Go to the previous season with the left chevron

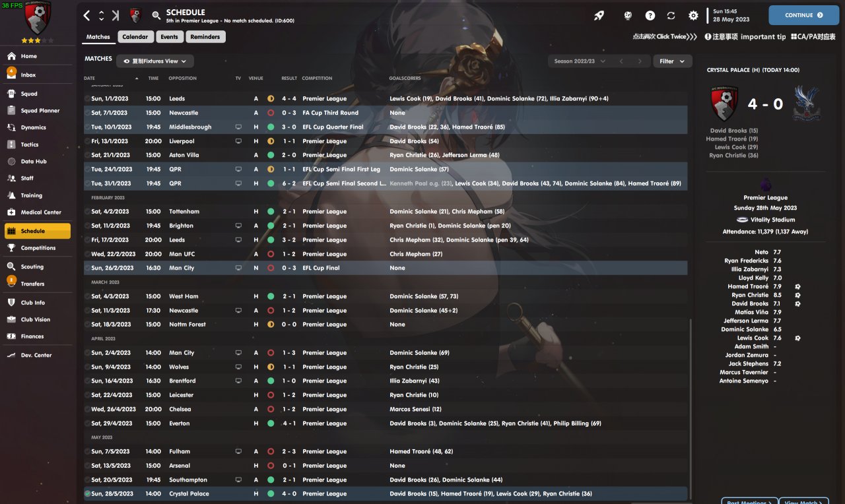click(621, 61)
